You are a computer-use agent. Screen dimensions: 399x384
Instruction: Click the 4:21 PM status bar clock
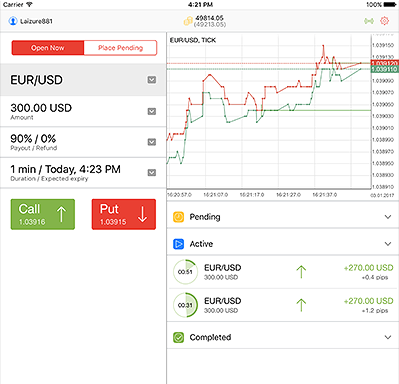click(200, 5)
